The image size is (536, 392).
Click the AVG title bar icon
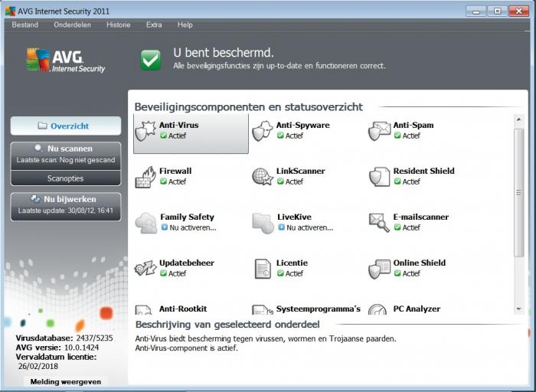click(x=10, y=11)
